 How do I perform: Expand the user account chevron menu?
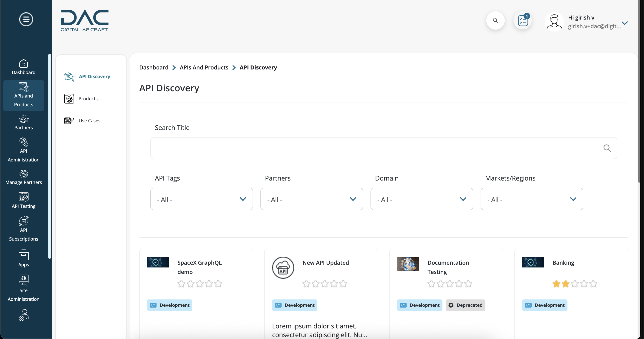tap(624, 23)
